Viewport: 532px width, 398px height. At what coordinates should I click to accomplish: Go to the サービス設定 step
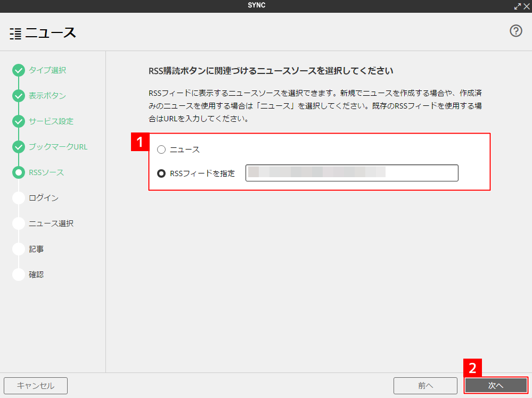pos(51,121)
